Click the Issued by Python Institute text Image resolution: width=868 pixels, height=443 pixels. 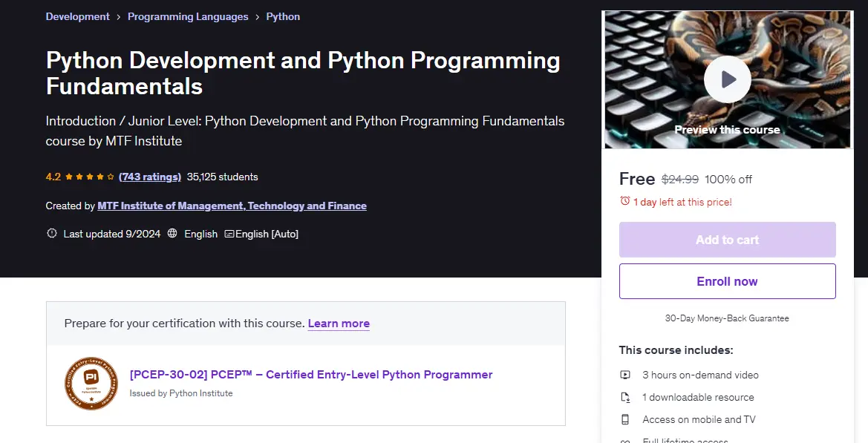181,393
